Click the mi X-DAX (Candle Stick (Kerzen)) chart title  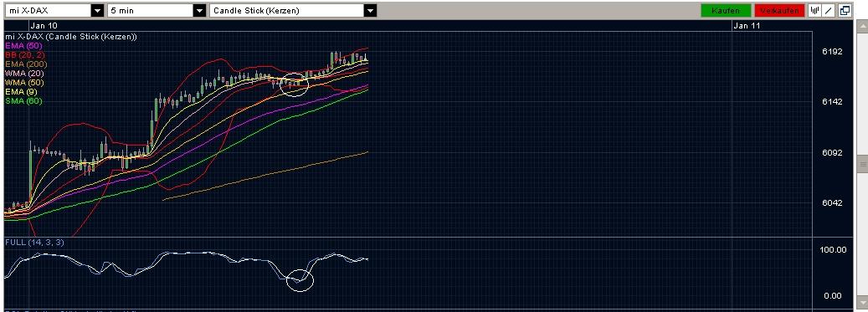tap(71, 37)
